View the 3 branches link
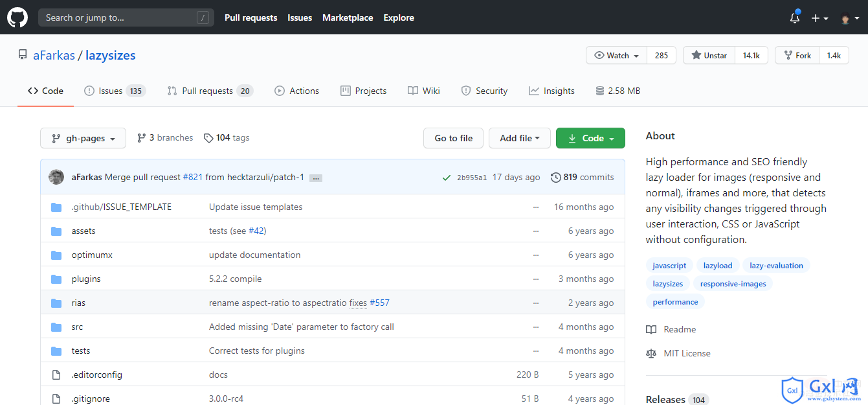 coord(165,138)
